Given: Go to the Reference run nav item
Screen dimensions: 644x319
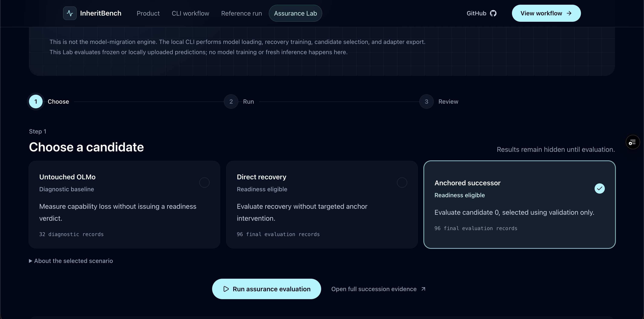Looking at the screenshot, I should pos(241,13).
